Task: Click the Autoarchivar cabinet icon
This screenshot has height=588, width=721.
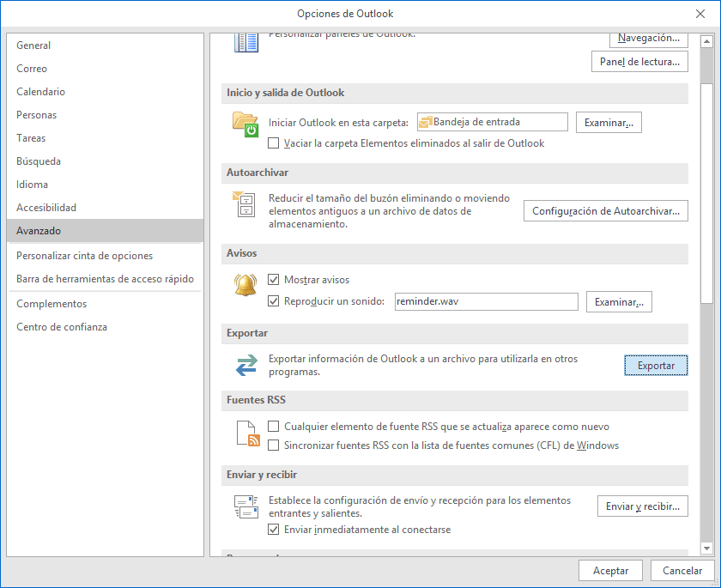Action: 244,204
